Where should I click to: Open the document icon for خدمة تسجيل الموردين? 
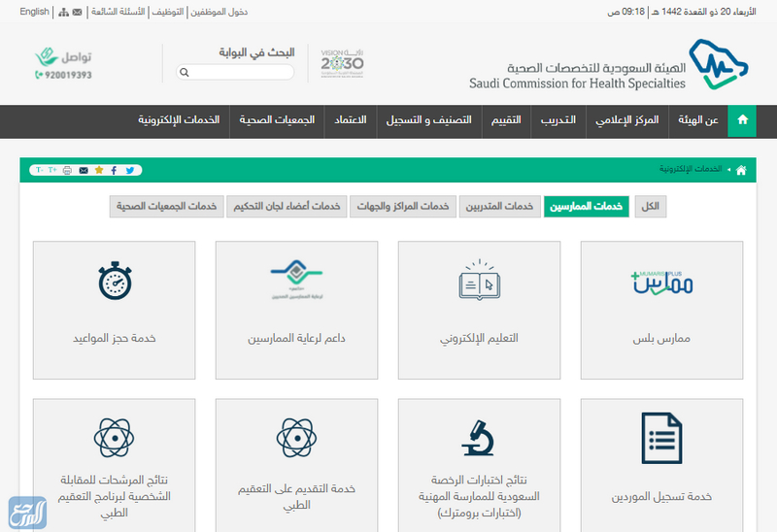point(661,439)
